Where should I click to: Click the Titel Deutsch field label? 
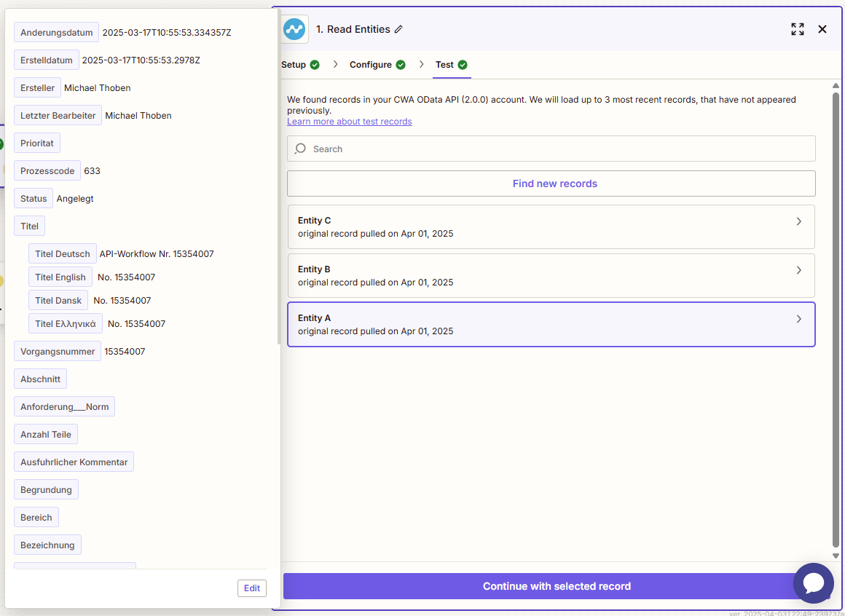click(x=63, y=254)
